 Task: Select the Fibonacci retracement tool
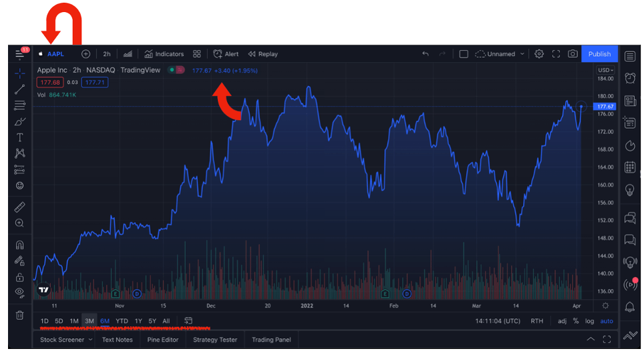[x=20, y=105]
